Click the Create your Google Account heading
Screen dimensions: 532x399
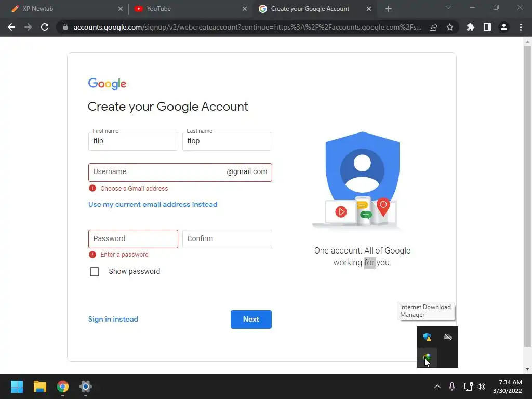(x=168, y=107)
